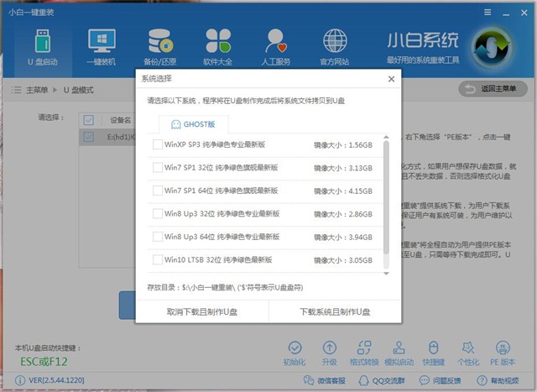The width and height of the screenshot is (537, 392).
Task: Click the 升级 up-arrow icon
Action: 330,348
